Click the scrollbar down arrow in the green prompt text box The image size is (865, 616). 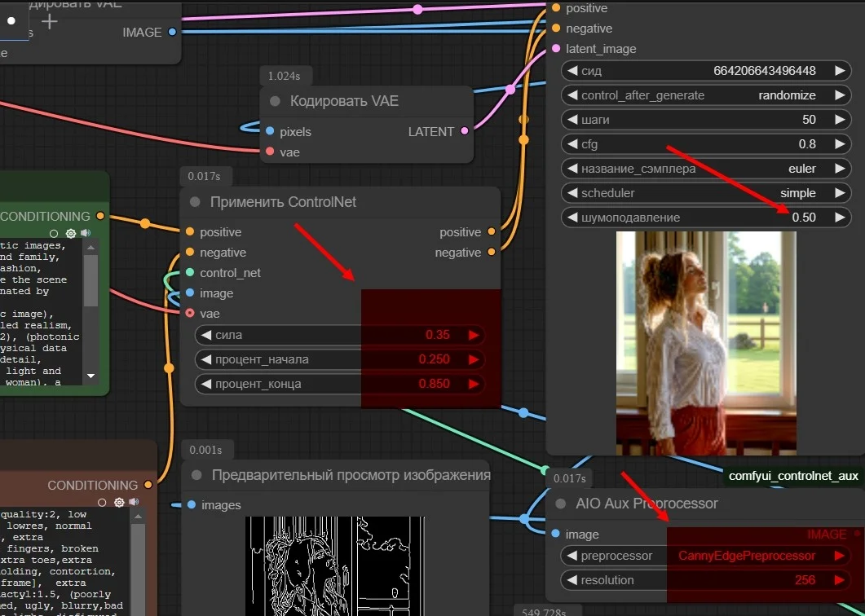tap(91, 376)
